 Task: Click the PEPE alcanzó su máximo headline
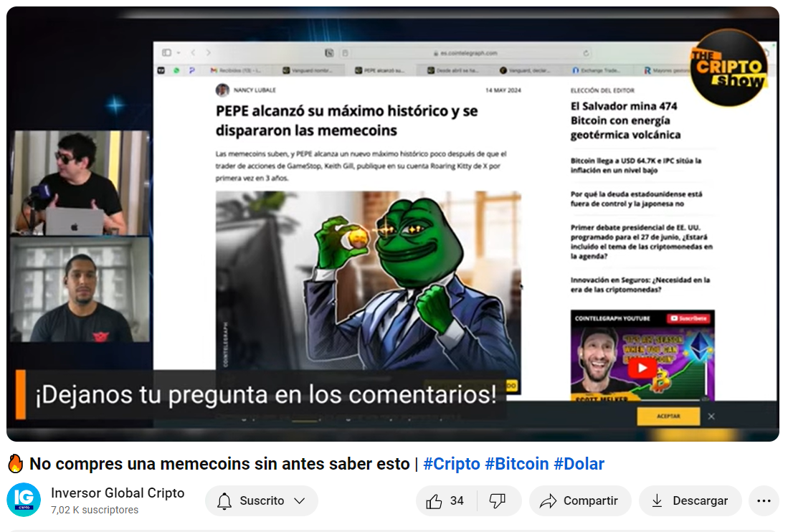click(347, 120)
